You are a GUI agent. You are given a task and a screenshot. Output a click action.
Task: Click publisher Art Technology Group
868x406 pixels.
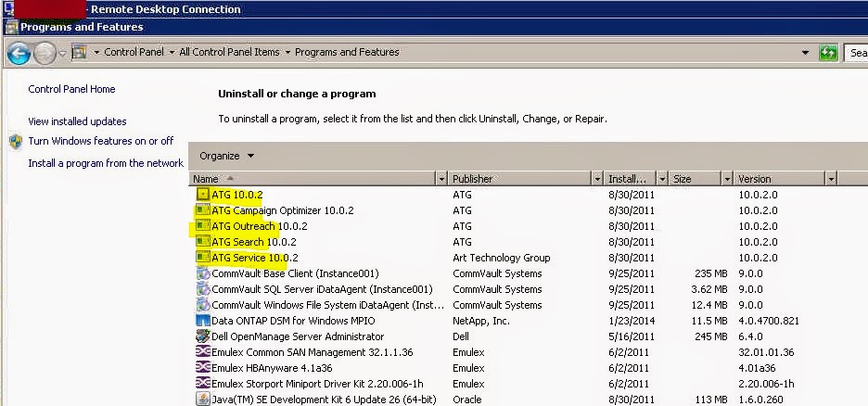pos(502,258)
